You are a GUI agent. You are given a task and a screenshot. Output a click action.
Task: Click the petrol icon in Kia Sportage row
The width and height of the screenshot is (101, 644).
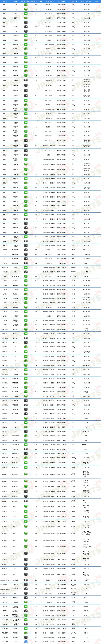tap(26, 276)
